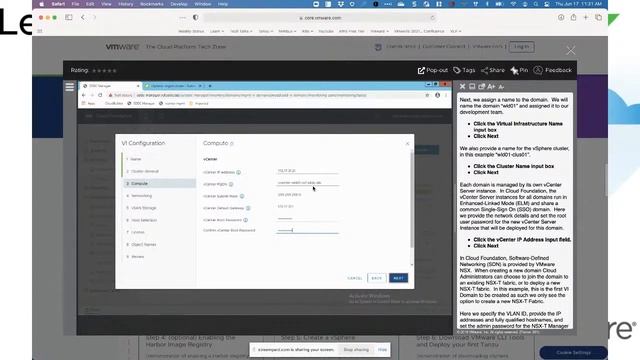Decrease notes text size with A-

point(501,87)
